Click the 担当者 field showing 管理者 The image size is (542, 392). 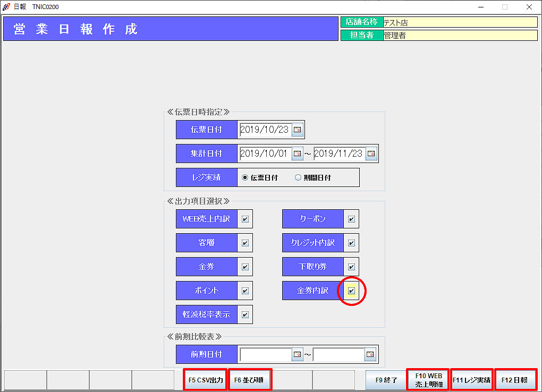coord(460,35)
